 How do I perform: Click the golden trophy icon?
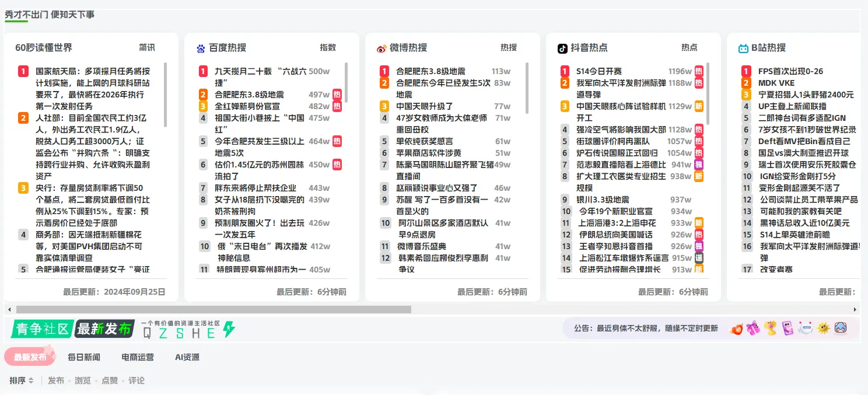click(771, 328)
